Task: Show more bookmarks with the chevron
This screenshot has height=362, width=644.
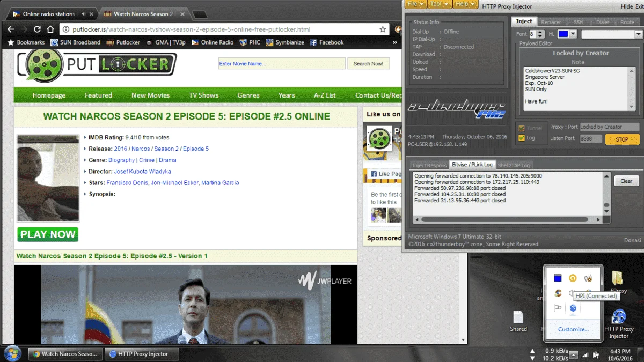Action: [x=396, y=42]
